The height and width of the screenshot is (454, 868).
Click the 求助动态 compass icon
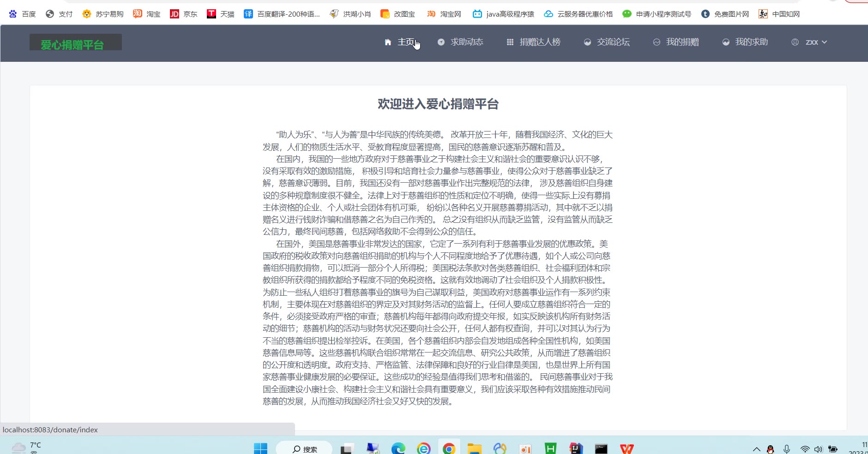tap(441, 42)
